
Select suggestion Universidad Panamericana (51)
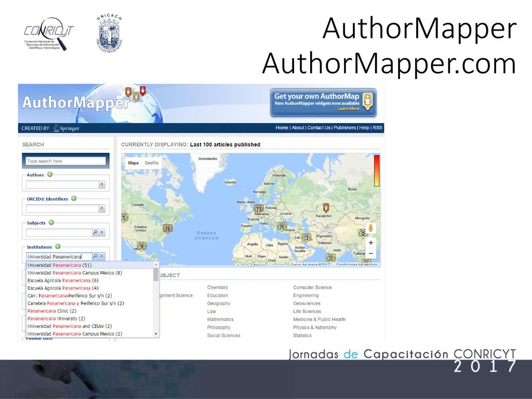[89, 265]
